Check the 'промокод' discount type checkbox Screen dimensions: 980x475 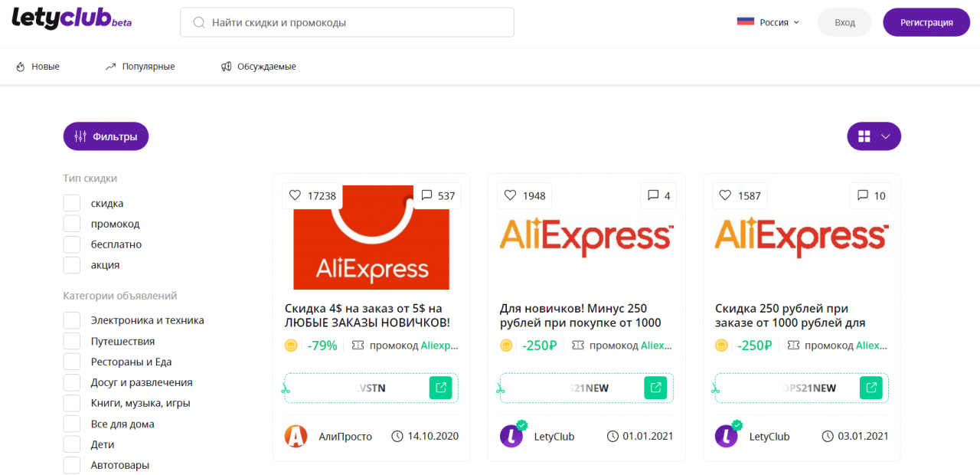click(72, 224)
